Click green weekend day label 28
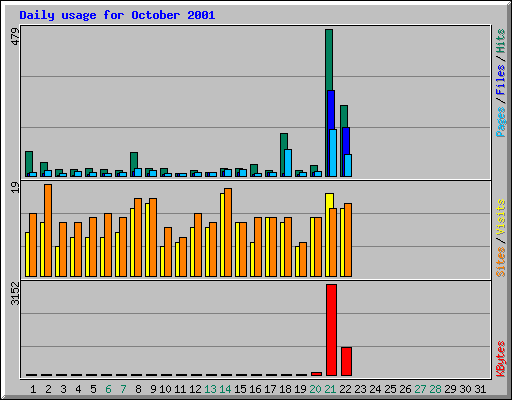Viewport: 512px width, 400px height. 435,389
